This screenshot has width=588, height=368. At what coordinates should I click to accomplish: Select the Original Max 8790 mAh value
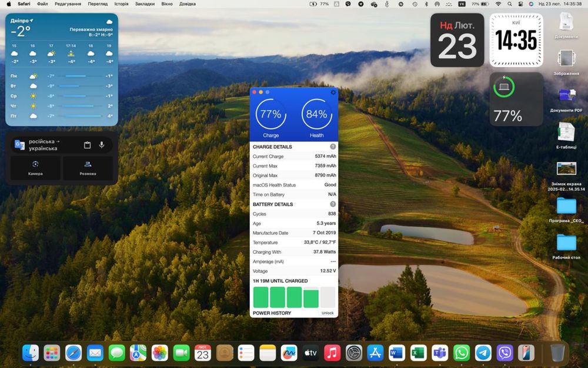click(326, 175)
